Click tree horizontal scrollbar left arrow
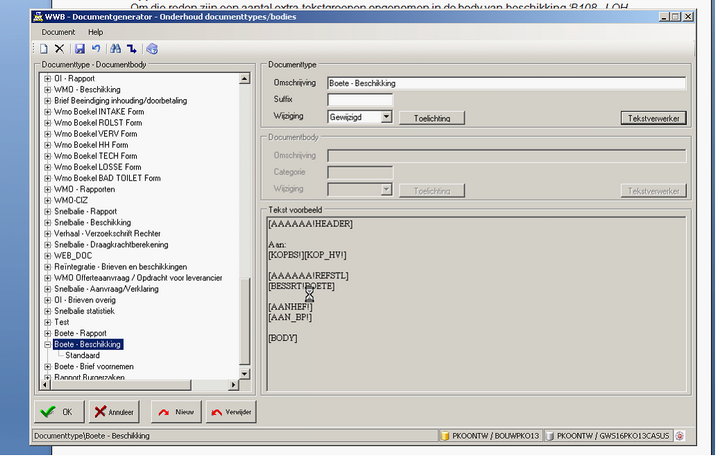The width and height of the screenshot is (716, 456). 45,385
